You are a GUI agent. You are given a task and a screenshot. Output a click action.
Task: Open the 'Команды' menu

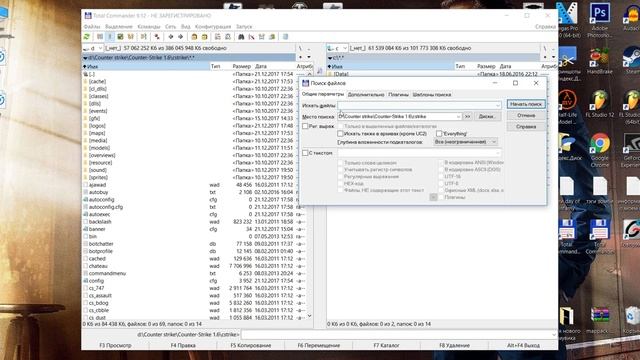tap(149, 27)
